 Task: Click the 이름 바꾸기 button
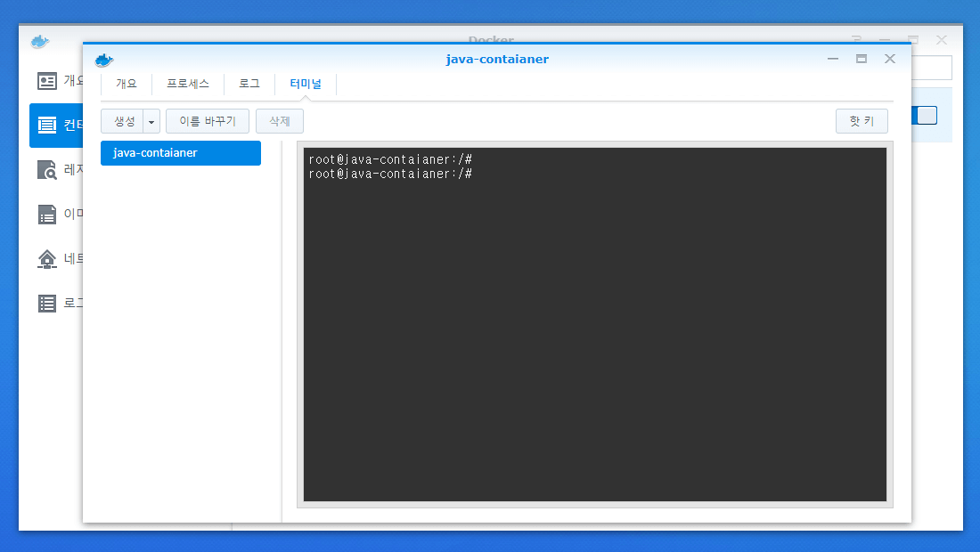pyautogui.click(x=208, y=121)
